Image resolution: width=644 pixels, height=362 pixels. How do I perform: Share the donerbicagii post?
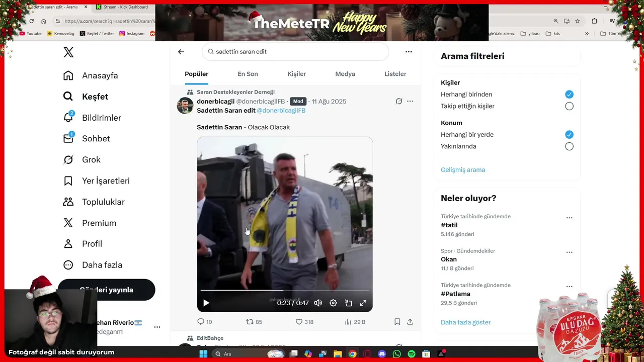point(410,322)
